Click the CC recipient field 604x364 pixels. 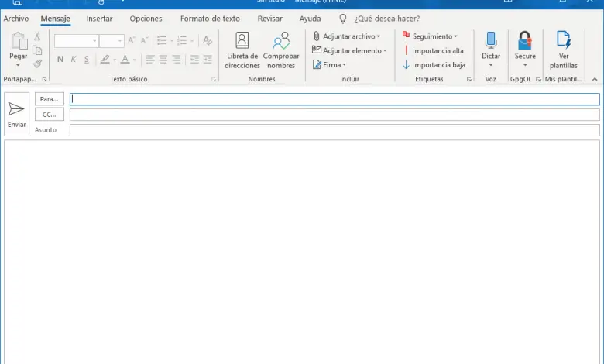click(335, 115)
